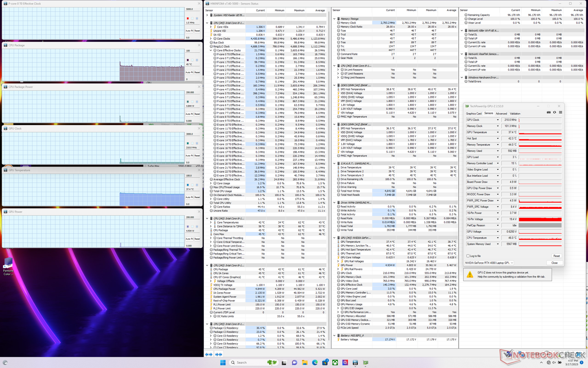Collapse Memory Timings sensor group
The image size is (588, 368).
click(x=334, y=19)
